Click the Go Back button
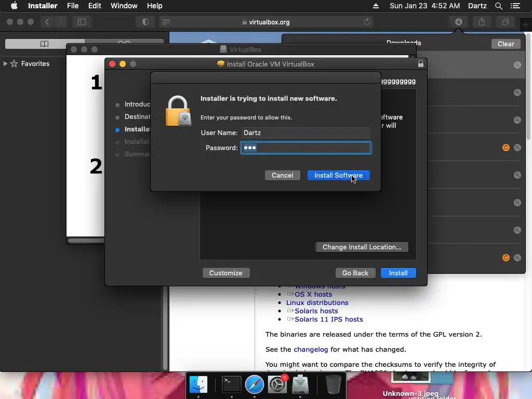The height and width of the screenshot is (399, 532). (x=355, y=273)
